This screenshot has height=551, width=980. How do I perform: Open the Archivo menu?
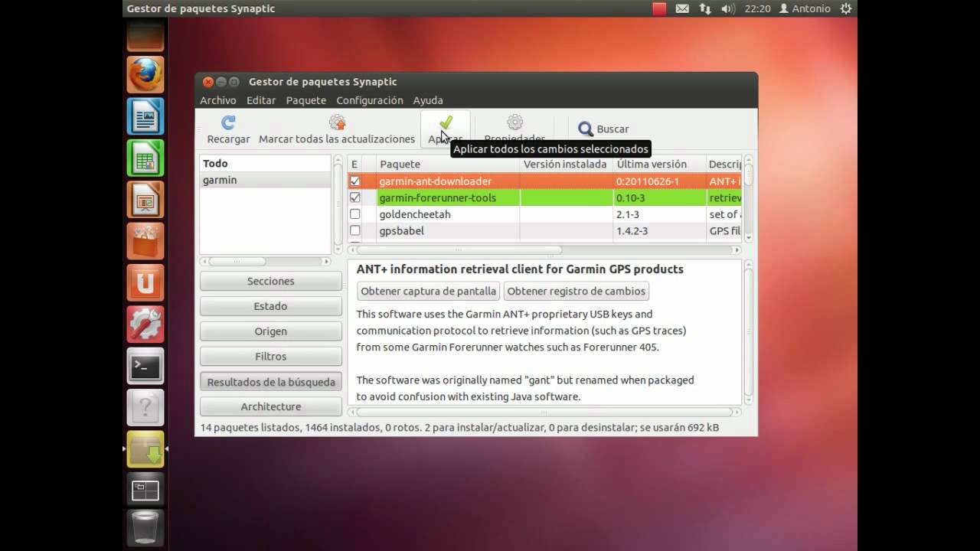tap(218, 100)
